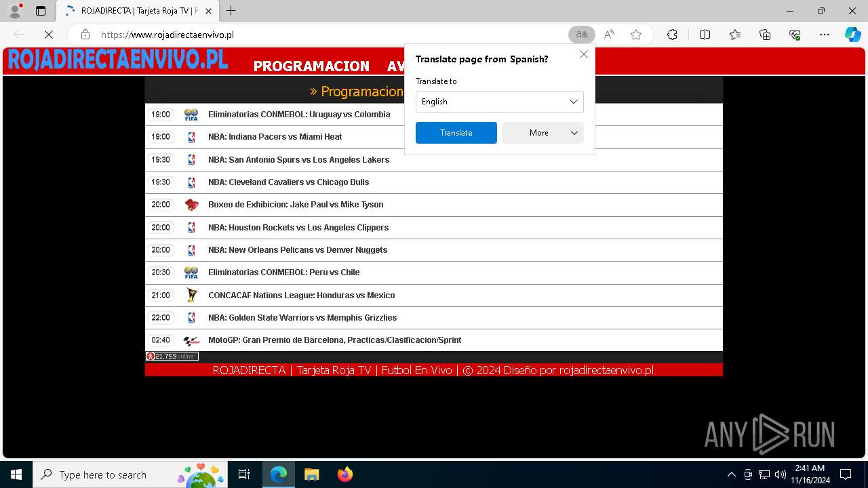
Task: Open tab actions menu icon
Action: (41, 11)
